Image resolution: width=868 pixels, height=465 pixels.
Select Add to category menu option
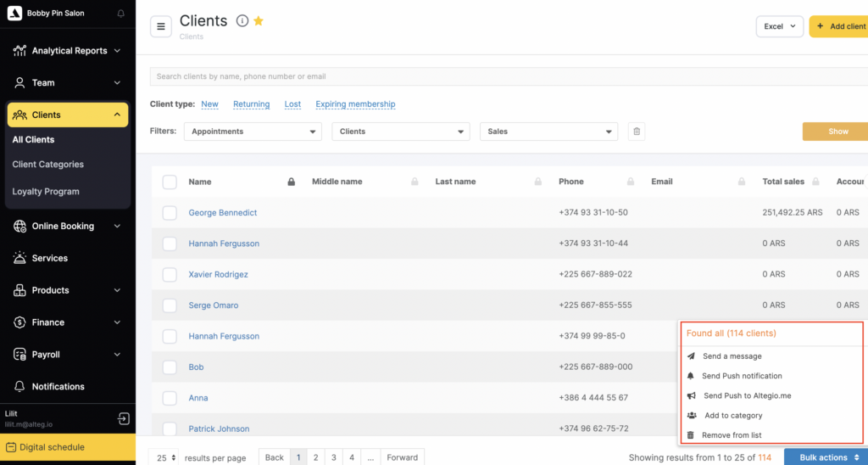click(733, 416)
